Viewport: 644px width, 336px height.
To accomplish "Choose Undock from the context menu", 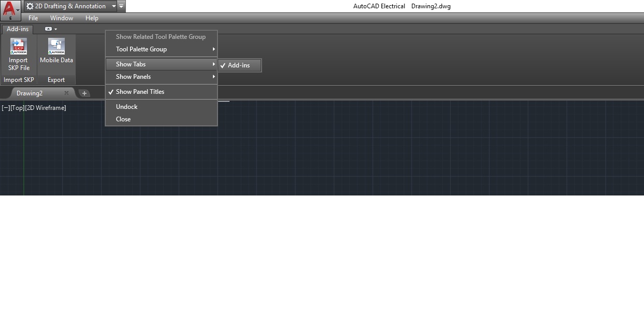I will [161, 107].
